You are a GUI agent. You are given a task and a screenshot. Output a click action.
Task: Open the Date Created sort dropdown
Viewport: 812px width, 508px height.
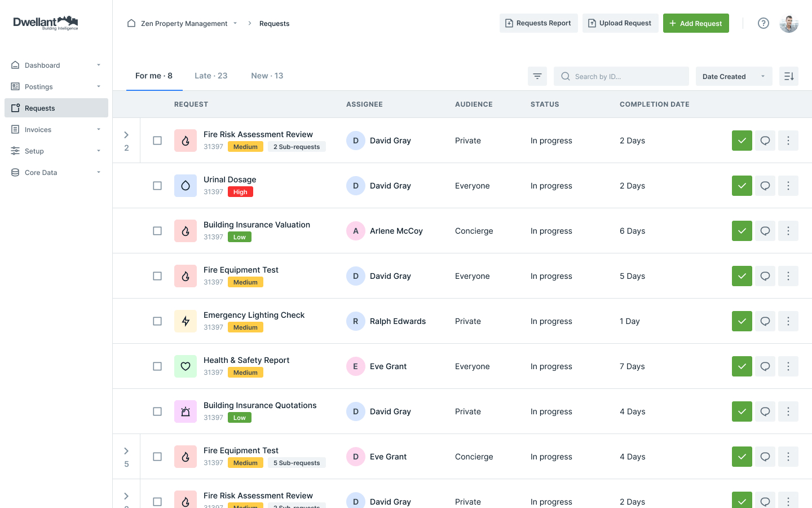pos(734,76)
